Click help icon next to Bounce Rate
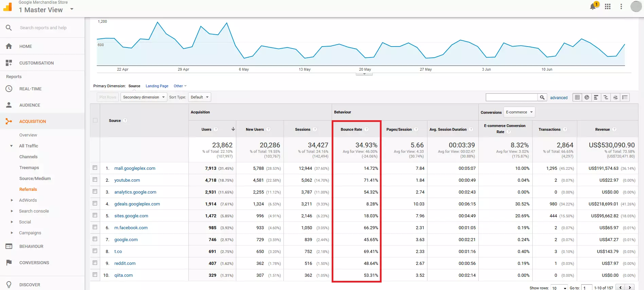 click(367, 129)
